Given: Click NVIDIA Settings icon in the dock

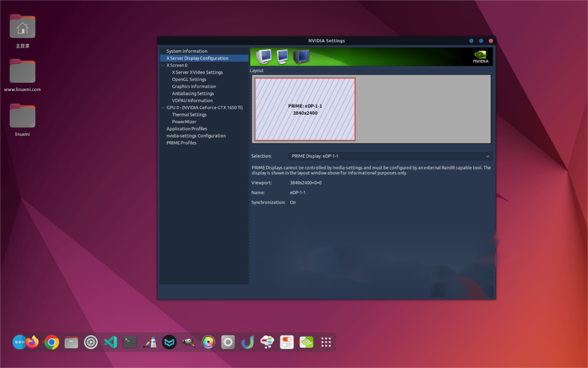Looking at the screenshot, I should pyautogui.click(x=307, y=342).
